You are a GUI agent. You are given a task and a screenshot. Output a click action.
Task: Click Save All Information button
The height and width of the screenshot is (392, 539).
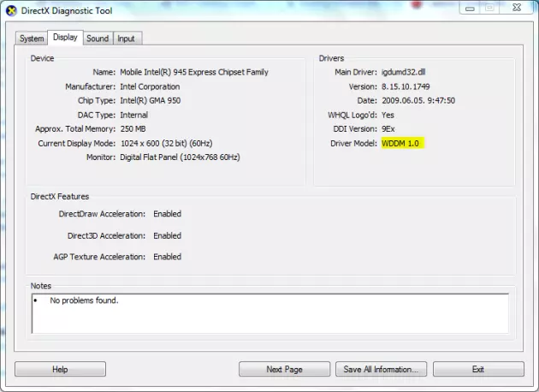[381, 369]
